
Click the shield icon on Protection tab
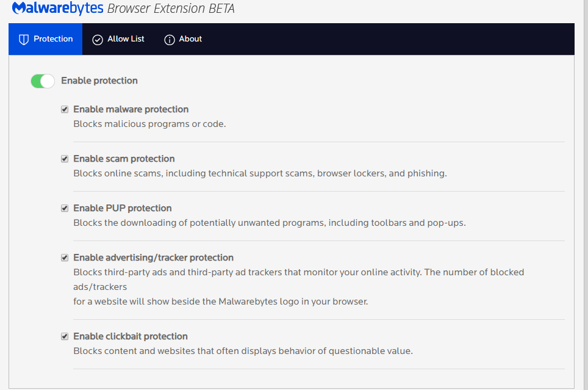click(x=24, y=40)
